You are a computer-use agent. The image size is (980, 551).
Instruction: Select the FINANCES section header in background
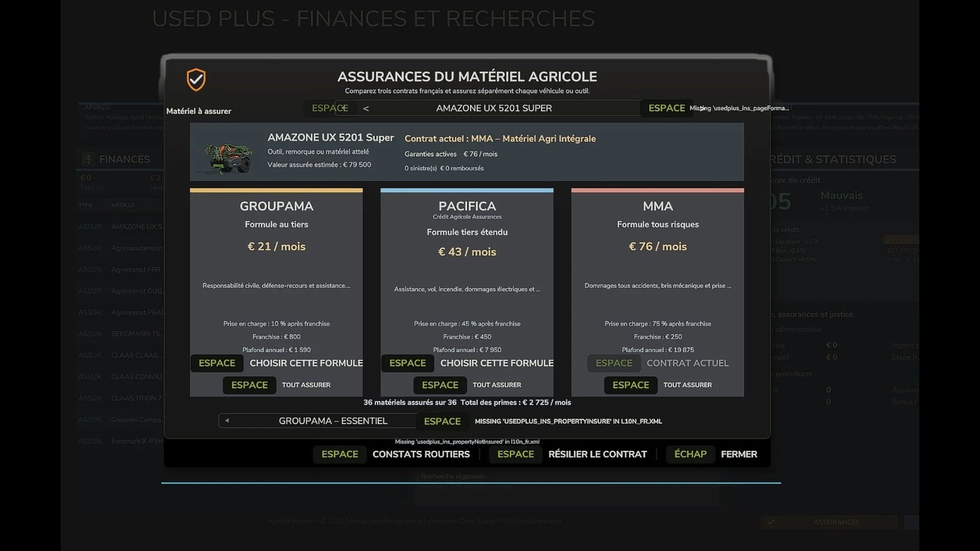click(125, 159)
